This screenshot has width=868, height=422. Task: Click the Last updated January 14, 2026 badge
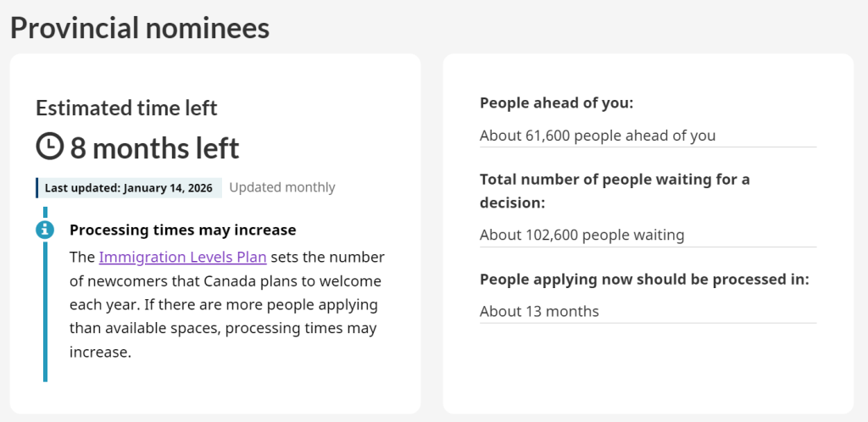(x=130, y=187)
